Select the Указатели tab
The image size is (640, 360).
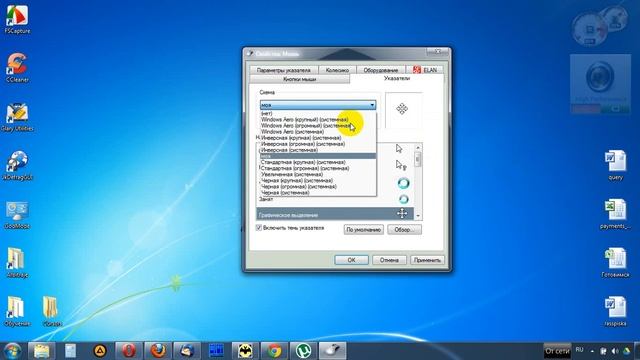pos(397,78)
